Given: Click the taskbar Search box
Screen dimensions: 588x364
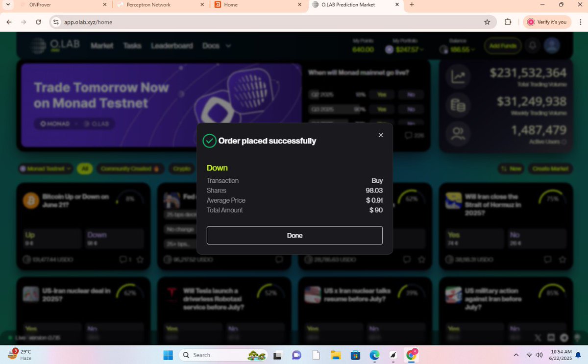Looking at the screenshot, I should [x=223, y=355].
